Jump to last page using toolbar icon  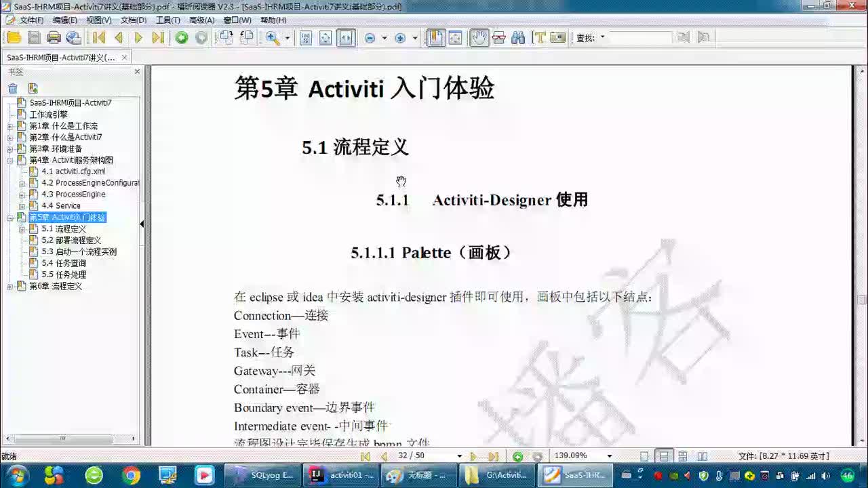(158, 38)
